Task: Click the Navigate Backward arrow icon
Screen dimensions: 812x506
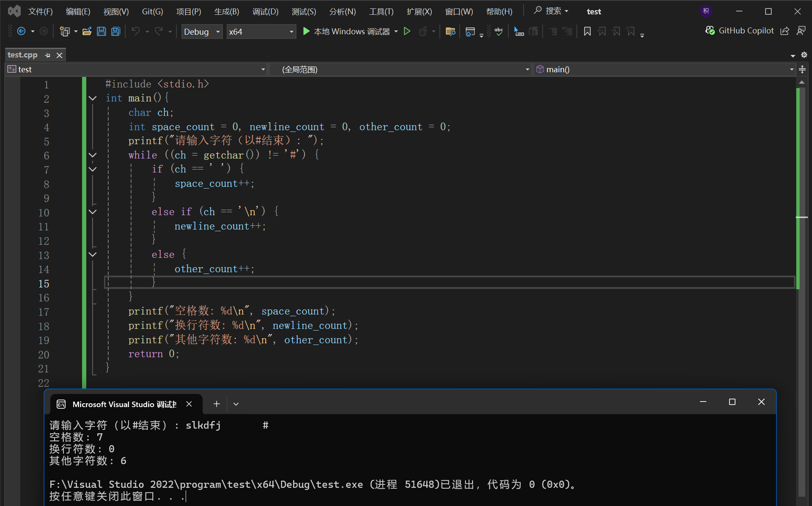Action: click(x=21, y=31)
